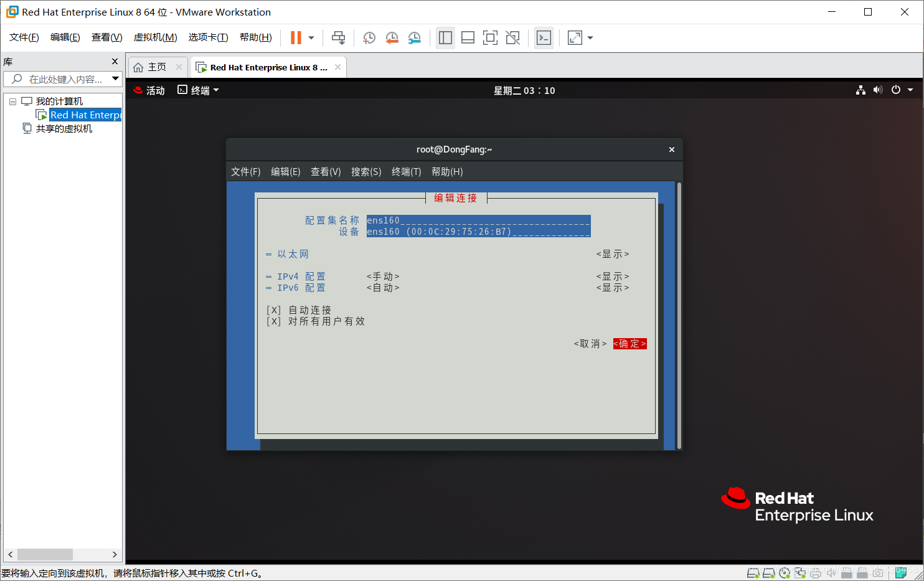Open the power options dropdown beside Pause
Image resolution: width=924 pixels, height=581 pixels.
pyautogui.click(x=311, y=38)
